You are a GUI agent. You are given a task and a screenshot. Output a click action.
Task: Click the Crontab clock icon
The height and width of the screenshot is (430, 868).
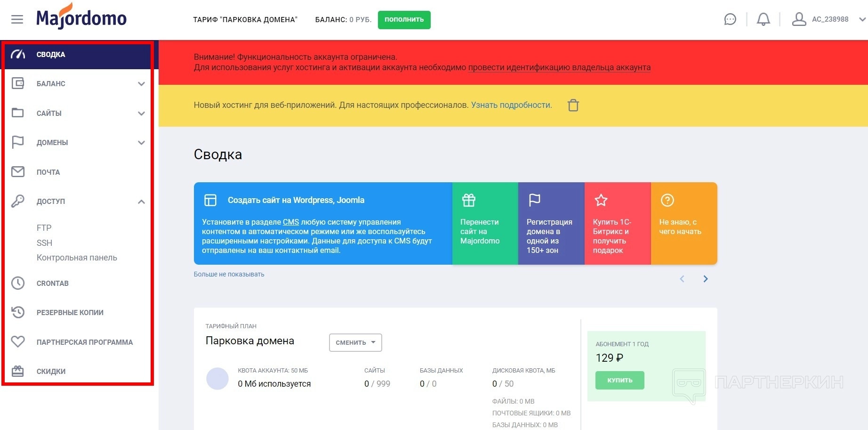coord(18,283)
